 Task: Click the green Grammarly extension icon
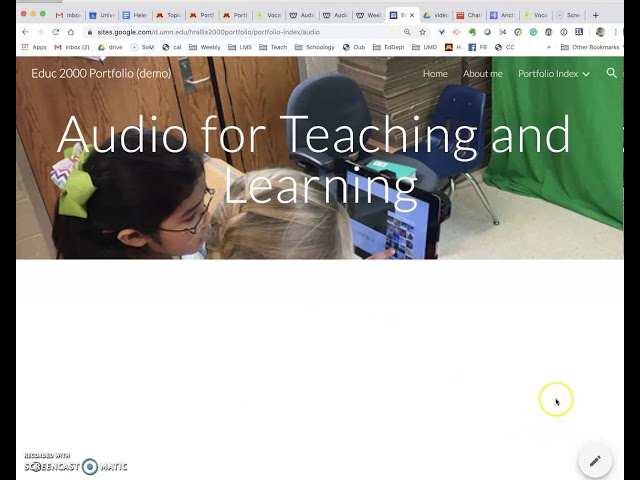[x=533, y=32]
